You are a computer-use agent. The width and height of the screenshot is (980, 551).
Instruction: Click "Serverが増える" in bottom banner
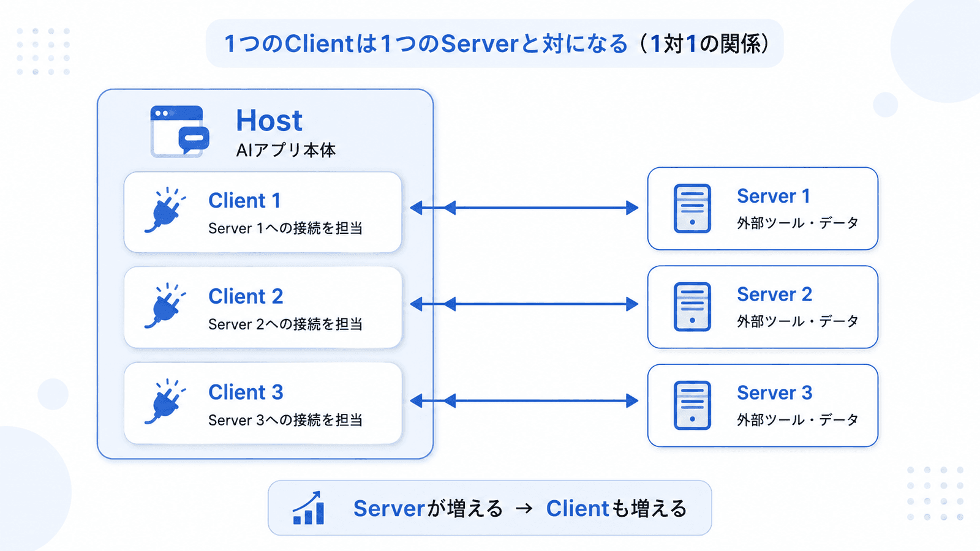tap(428, 509)
